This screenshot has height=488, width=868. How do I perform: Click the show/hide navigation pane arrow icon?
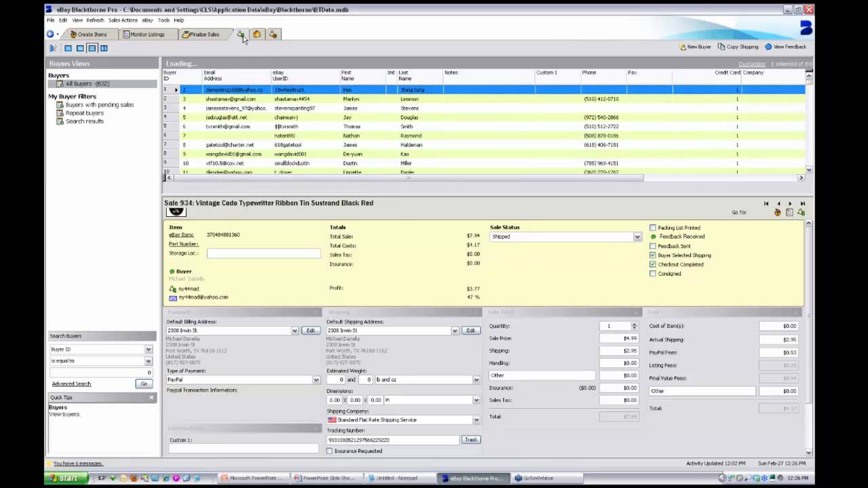52,48
